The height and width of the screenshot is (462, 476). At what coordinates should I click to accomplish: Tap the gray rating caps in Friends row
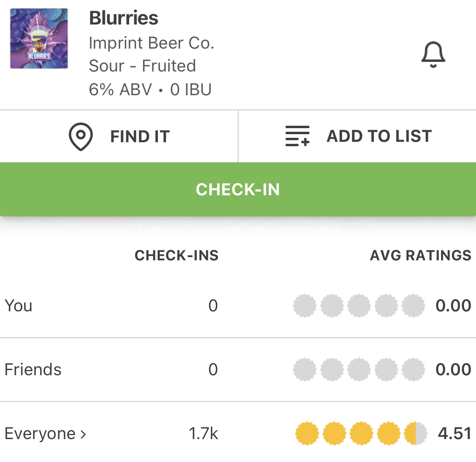tap(359, 370)
